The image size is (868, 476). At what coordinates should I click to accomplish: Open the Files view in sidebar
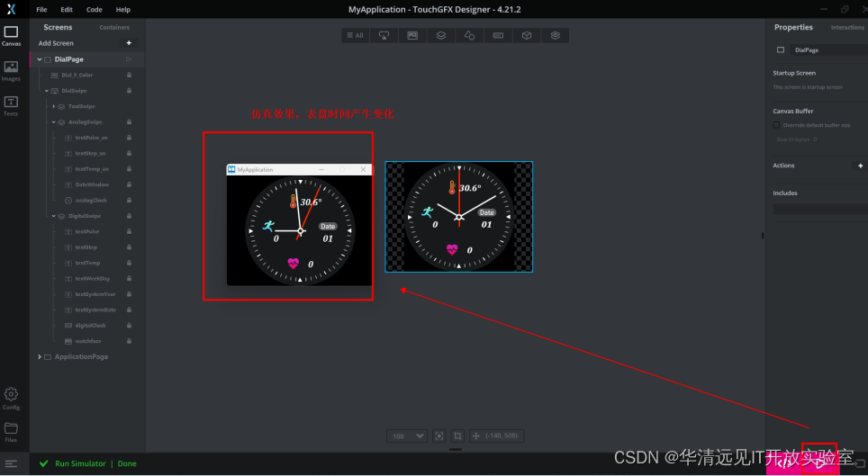click(x=11, y=432)
